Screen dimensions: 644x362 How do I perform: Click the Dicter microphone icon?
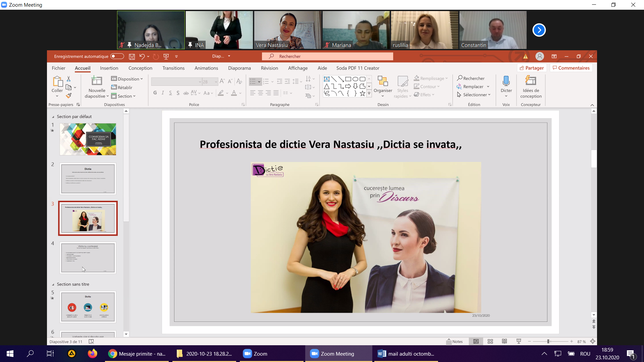point(506,81)
